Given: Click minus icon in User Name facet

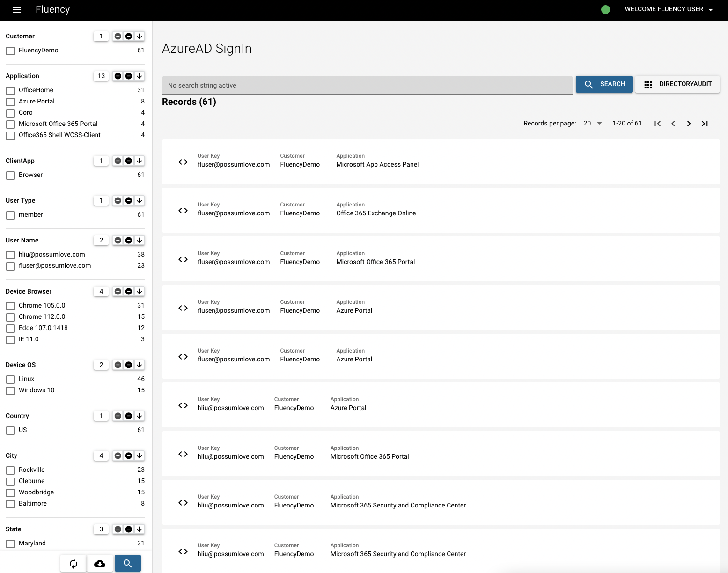Looking at the screenshot, I should pyautogui.click(x=128, y=240).
